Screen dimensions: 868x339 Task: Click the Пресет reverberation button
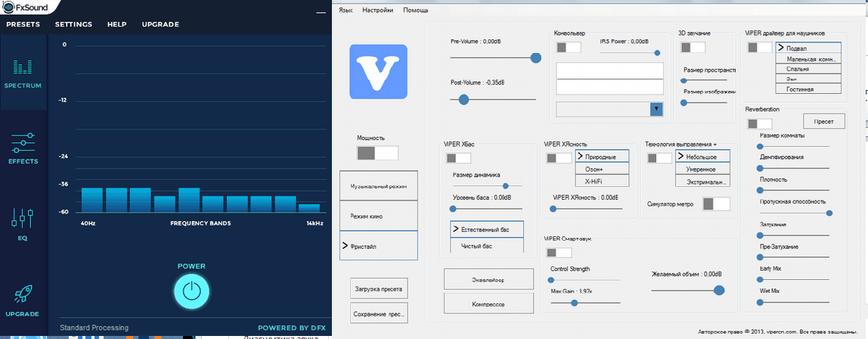pos(823,122)
